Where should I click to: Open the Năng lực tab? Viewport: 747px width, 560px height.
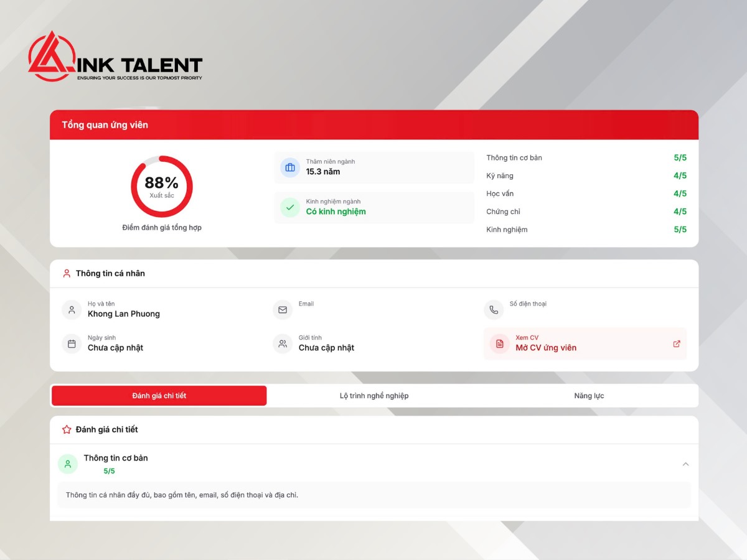[x=589, y=396]
